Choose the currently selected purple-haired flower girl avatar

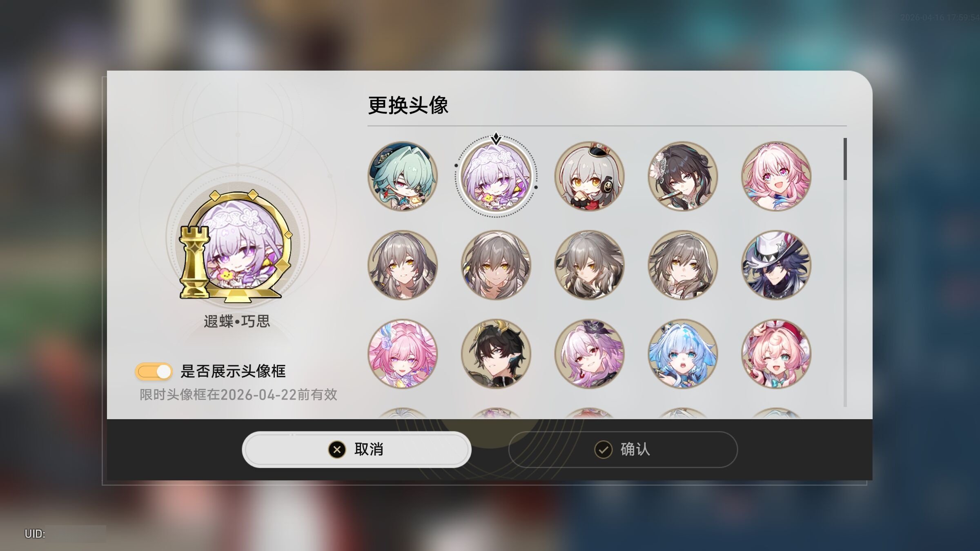(x=496, y=176)
